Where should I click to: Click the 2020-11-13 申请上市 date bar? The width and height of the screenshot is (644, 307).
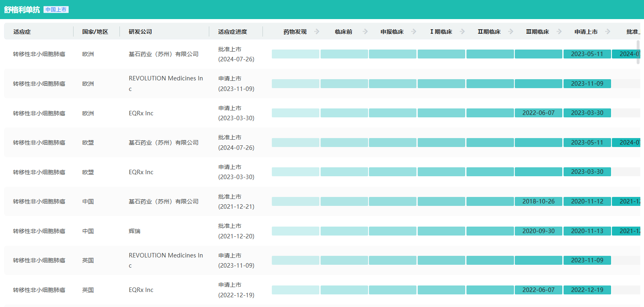587,231
